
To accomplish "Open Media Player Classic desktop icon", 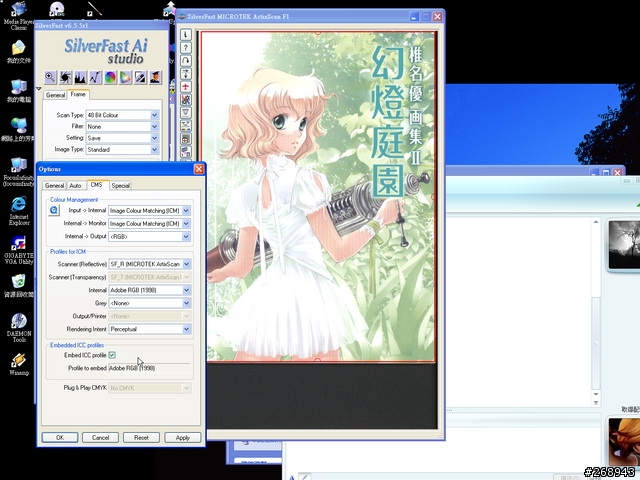I will tap(18, 15).
